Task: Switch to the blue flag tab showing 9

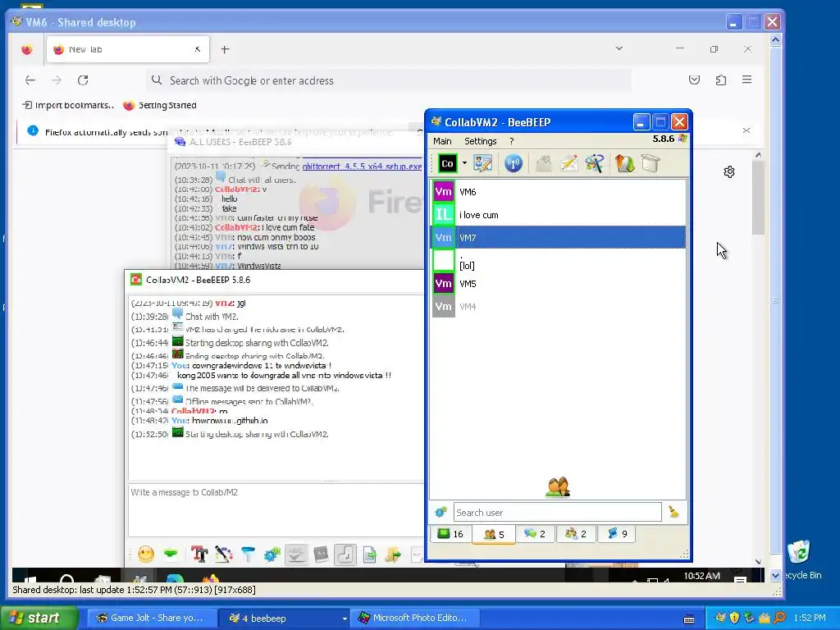Action: 617,533
